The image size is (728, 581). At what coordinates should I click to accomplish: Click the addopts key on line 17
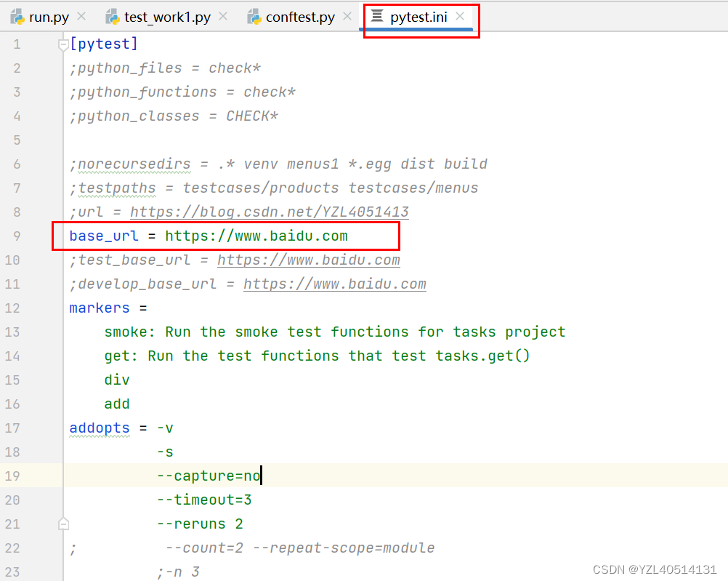pyautogui.click(x=100, y=428)
